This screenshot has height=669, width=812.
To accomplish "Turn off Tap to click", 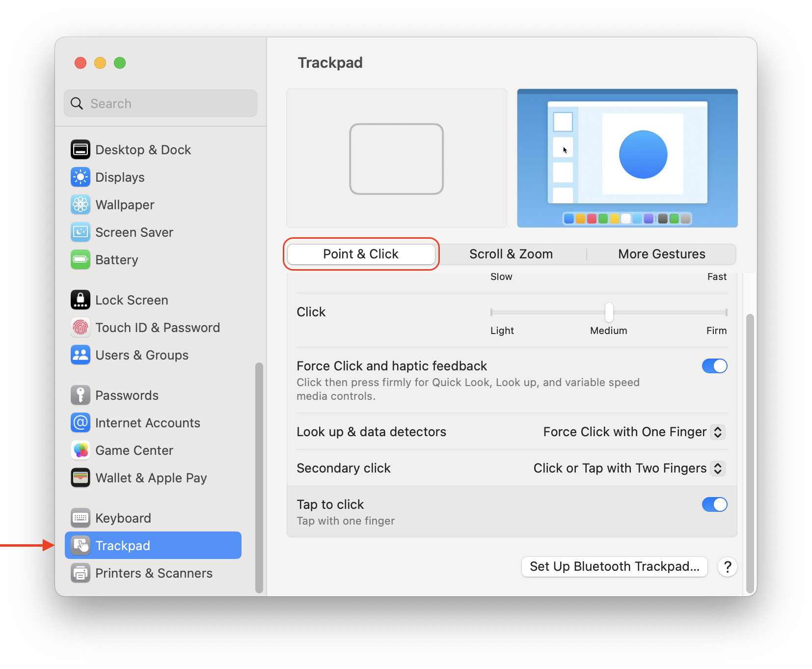I will (715, 504).
